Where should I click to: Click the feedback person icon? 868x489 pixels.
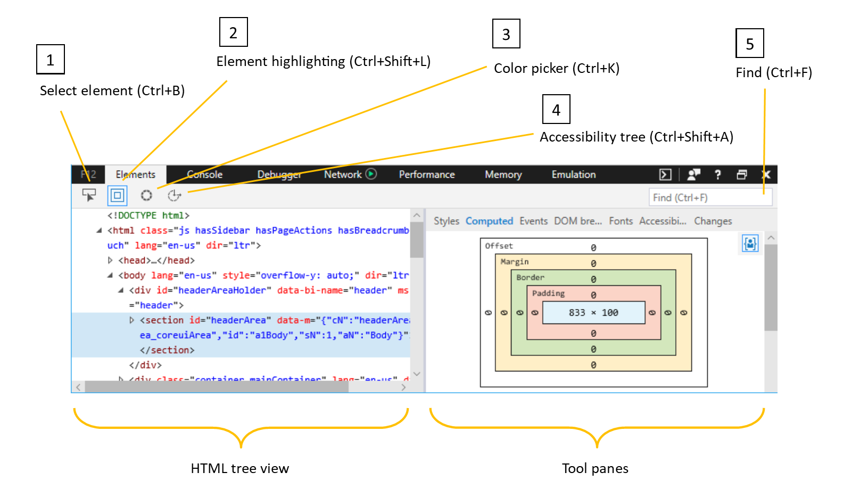point(693,175)
